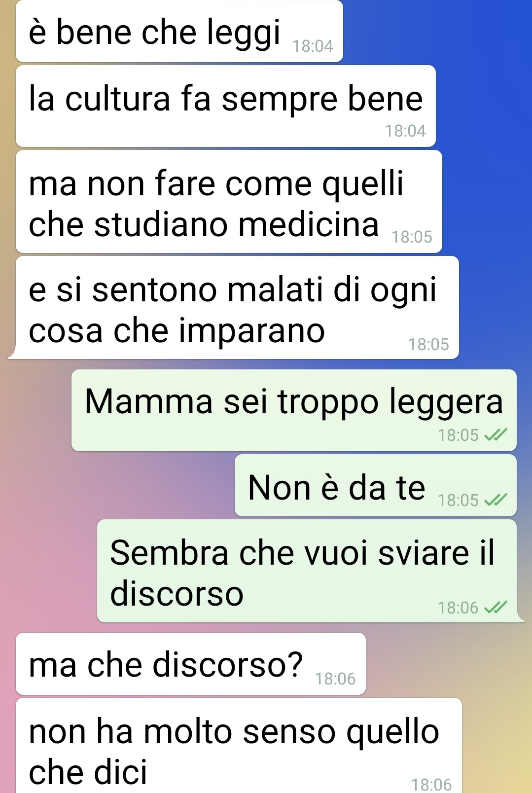This screenshot has width=532, height=793.
Task: Click read-receipt checkmarks on 'sviare il discorso' message
Action: 496,608
